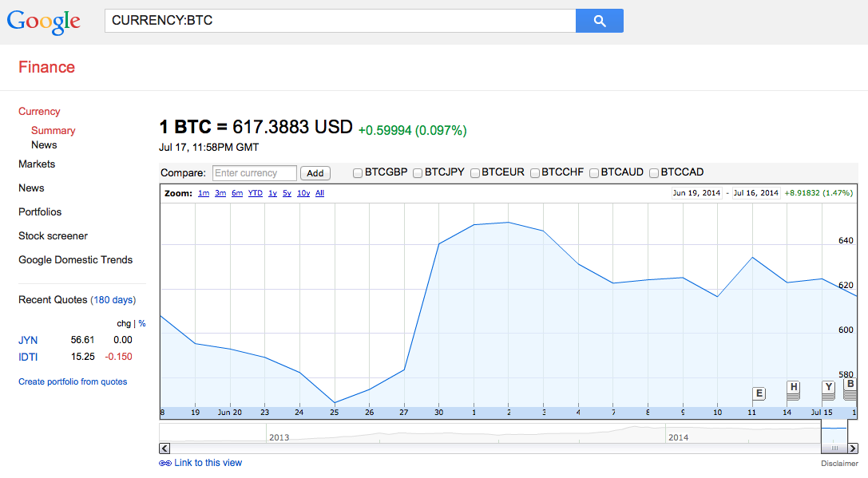Screen dimensions: 868x478
Task: Open Stock screener from the sidebar
Action: click(53, 235)
